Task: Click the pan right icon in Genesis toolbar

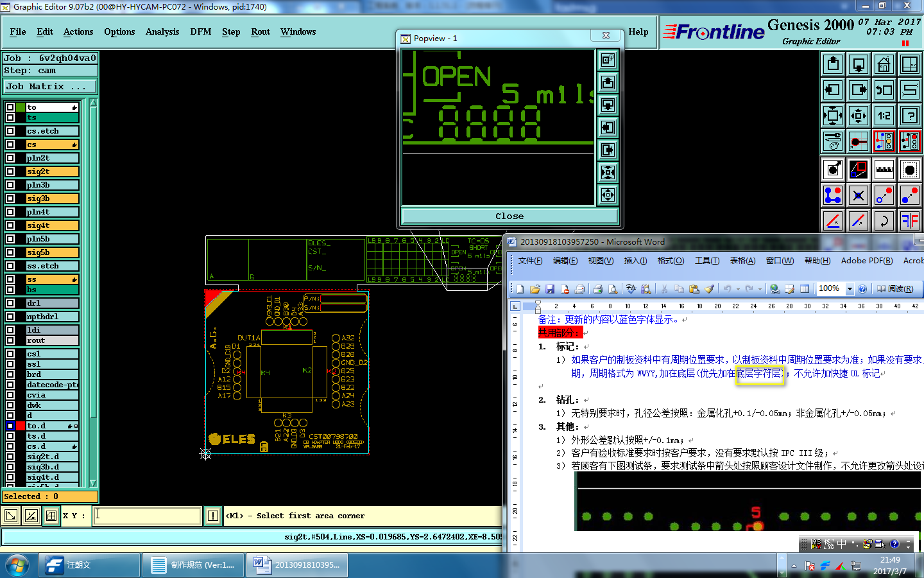Action: click(859, 90)
